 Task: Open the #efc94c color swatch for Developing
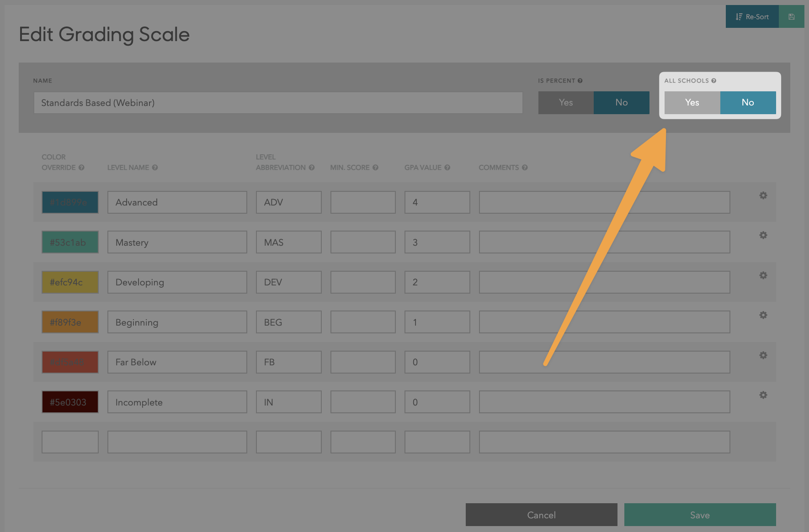click(70, 282)
